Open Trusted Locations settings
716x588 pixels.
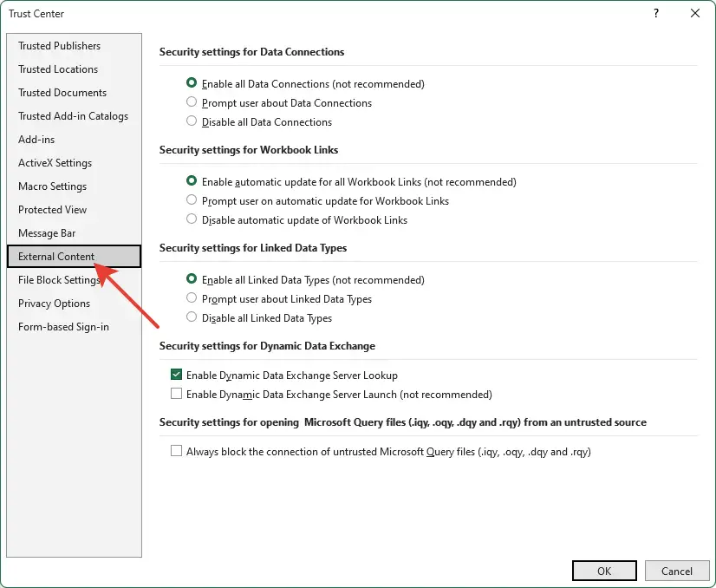pos(57,69)
